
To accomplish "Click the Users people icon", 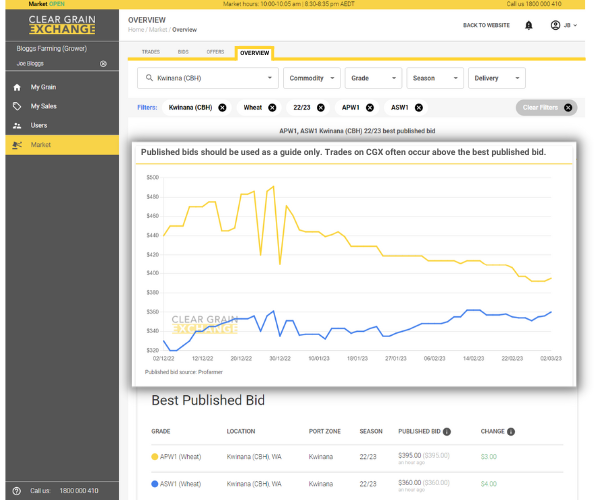I will coord(17,125).
